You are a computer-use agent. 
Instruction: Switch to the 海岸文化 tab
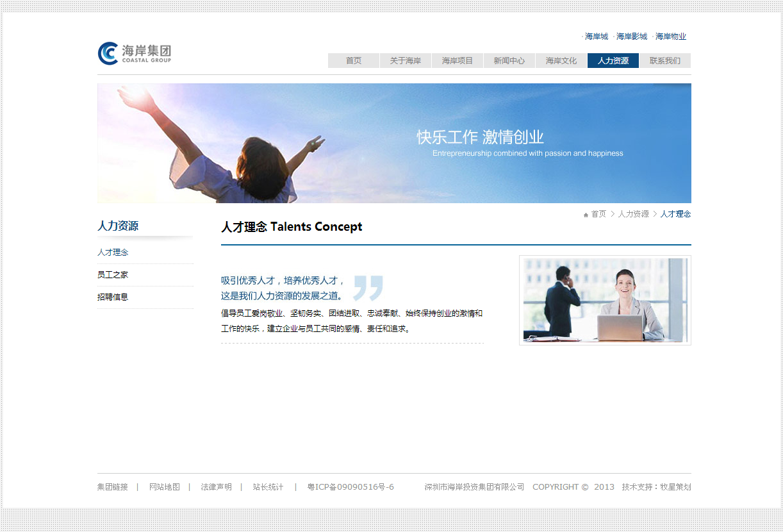(x=561, y=60)
